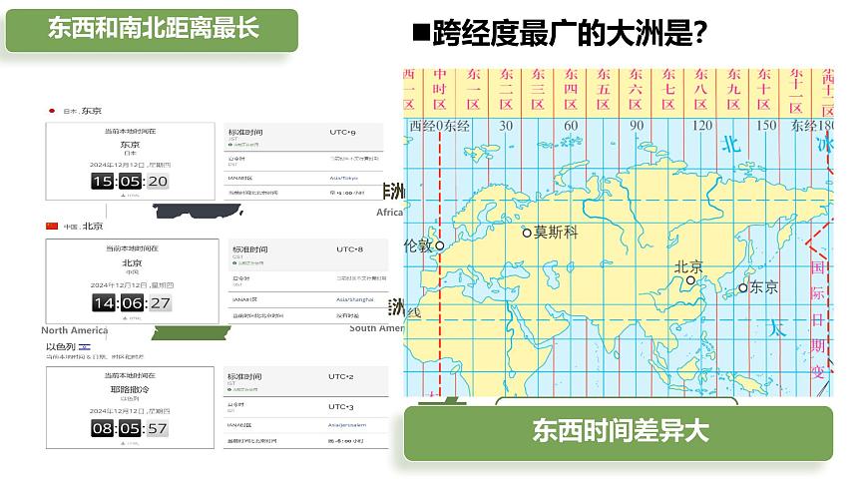Click the Africa label beside the map

pyautogui.click(x=390, y=213)
